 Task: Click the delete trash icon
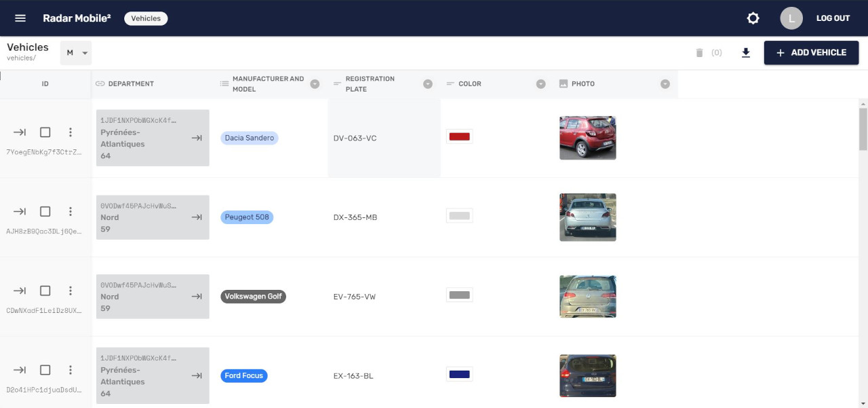coord(700,52)
